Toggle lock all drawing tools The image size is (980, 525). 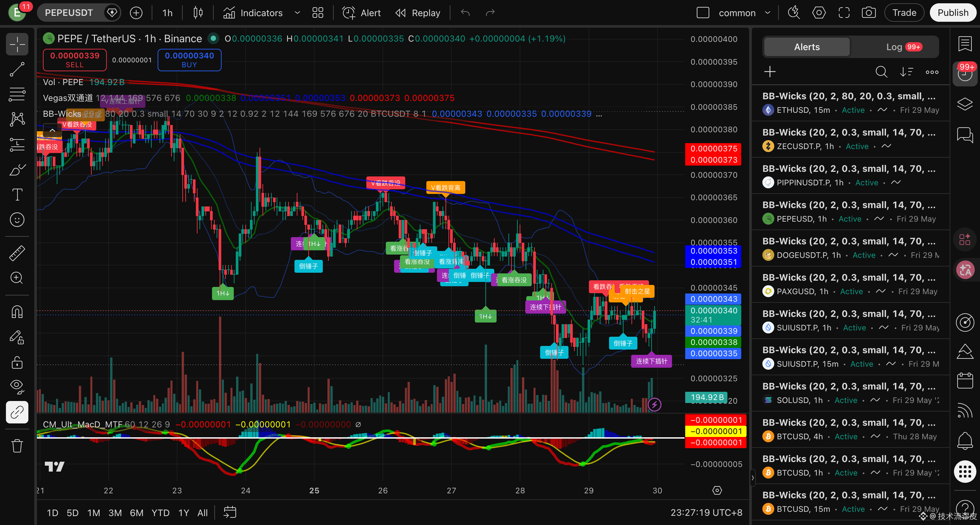click(x=17, y=362)
